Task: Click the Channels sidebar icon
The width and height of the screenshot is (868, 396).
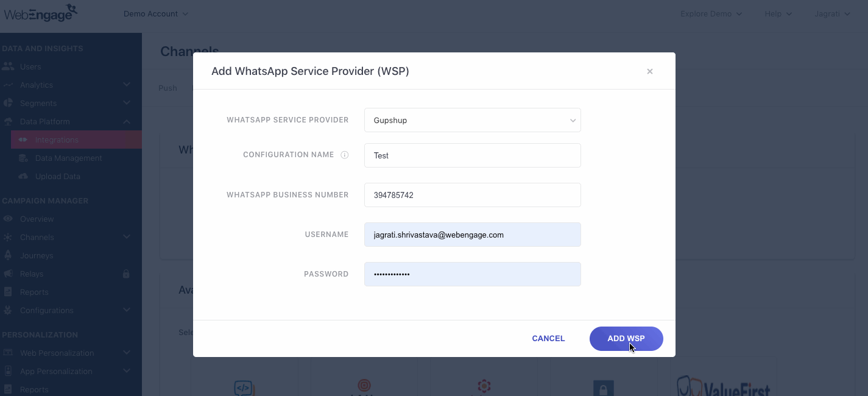Action: 8,237
